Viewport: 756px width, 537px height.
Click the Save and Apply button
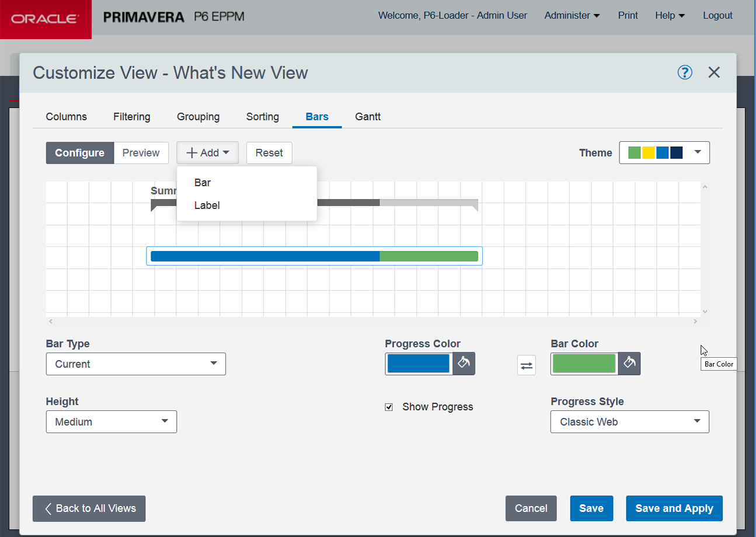[x=674, y=508]
